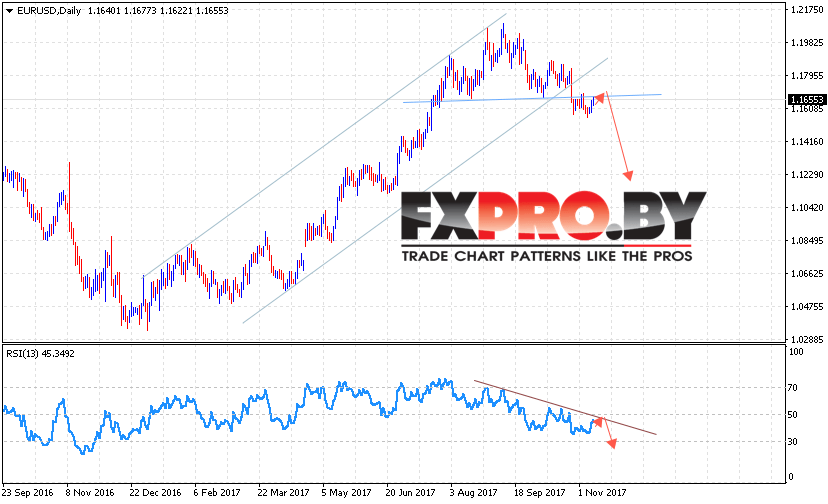The width and height of the screenshot is (828, 504).
Task: Select the 1 Nov 2017 date label
Action: [602, 492]
